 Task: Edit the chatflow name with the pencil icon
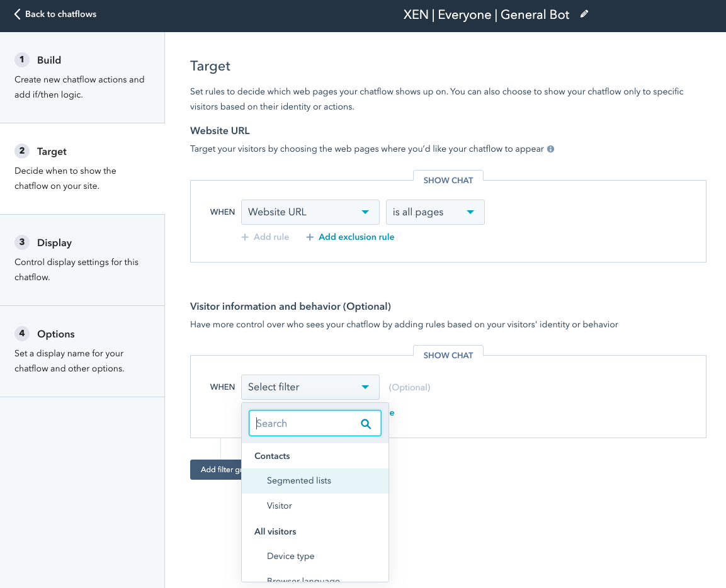(584, 14)
